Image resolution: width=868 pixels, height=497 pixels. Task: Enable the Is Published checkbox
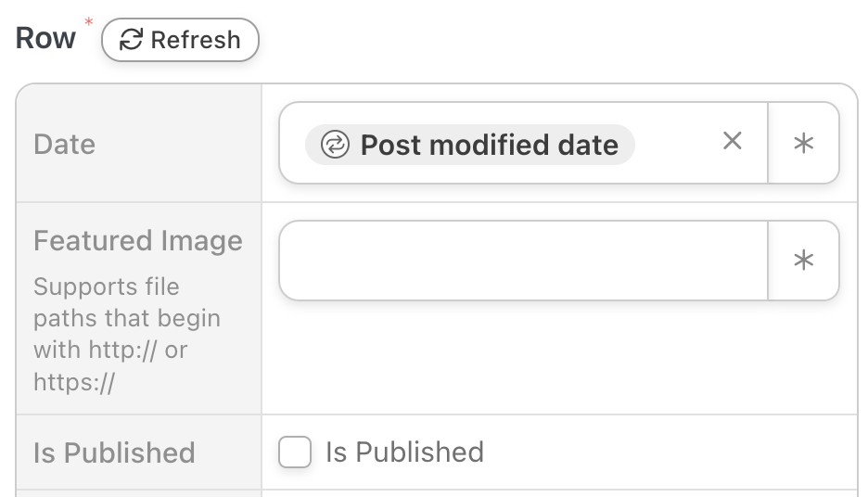click(x=295, y=452)
